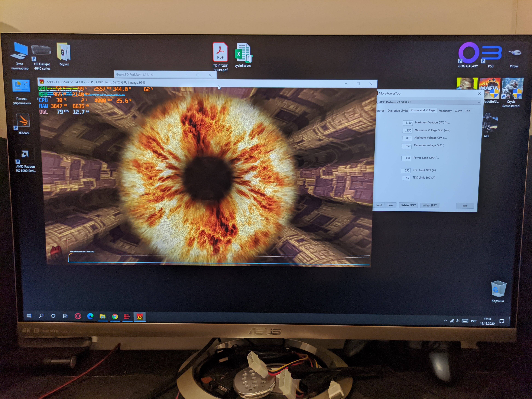Viewport: 532px width, 399px height.
Task: Open Microsoft Edge from the taskbar
Action: (90, 316)
